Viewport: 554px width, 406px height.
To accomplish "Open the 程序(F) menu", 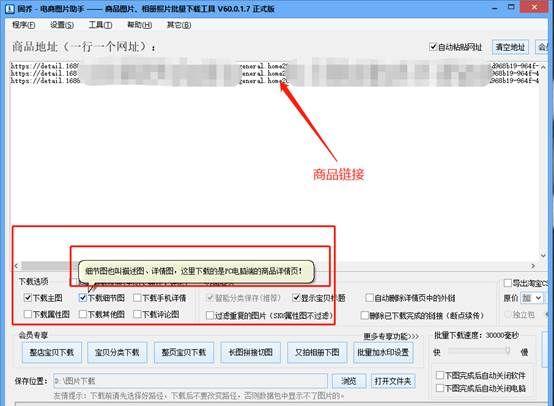I will 24,25.
